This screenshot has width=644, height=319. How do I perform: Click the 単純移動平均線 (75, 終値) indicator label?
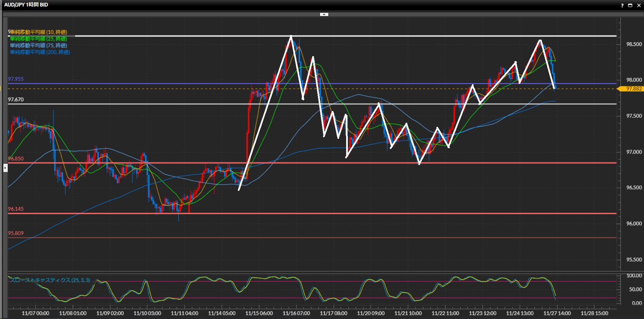pyautogui.click(x=39, y=46)
